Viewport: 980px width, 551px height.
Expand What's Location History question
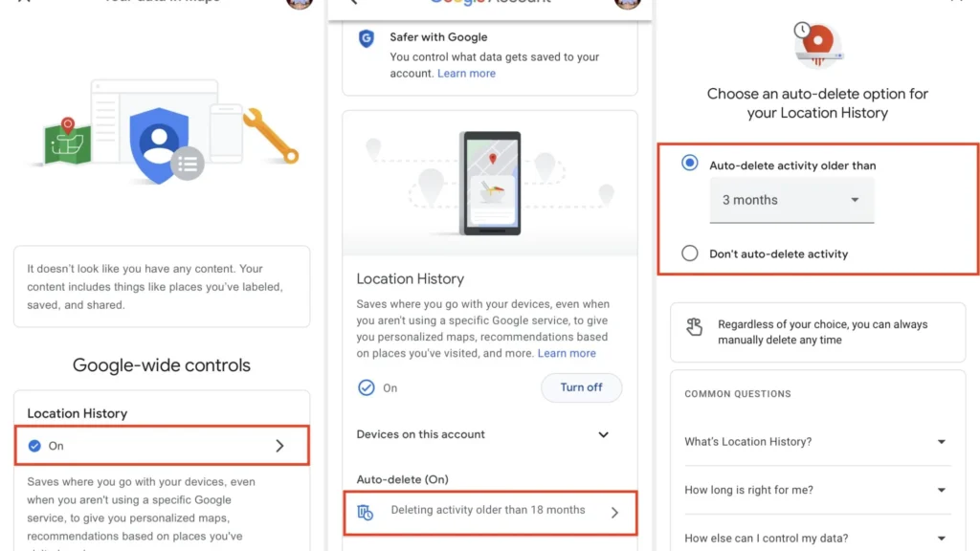coord(941,442)
